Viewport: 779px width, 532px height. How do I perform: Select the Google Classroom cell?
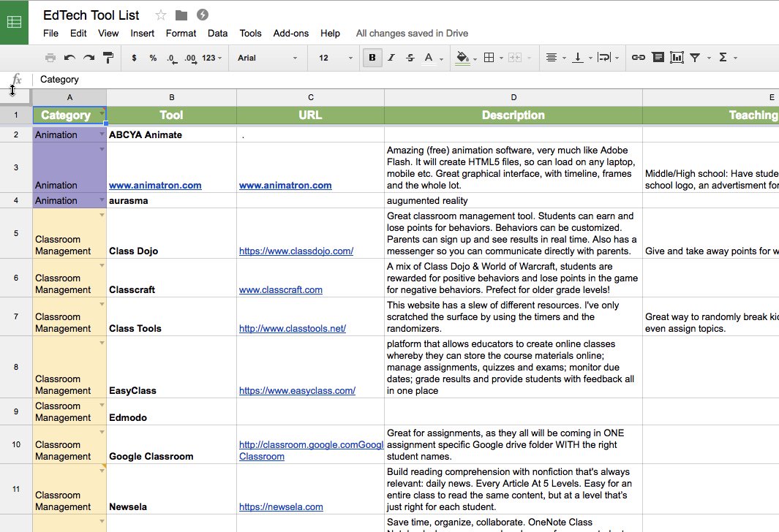pos(171,444)
